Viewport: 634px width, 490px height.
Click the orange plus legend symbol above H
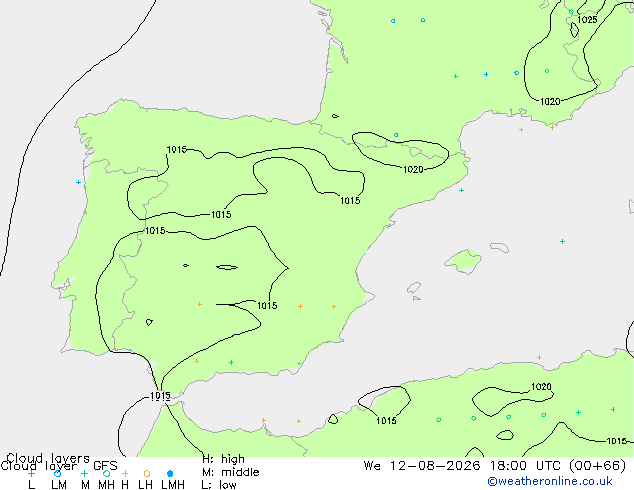click(x=125, y=473)
